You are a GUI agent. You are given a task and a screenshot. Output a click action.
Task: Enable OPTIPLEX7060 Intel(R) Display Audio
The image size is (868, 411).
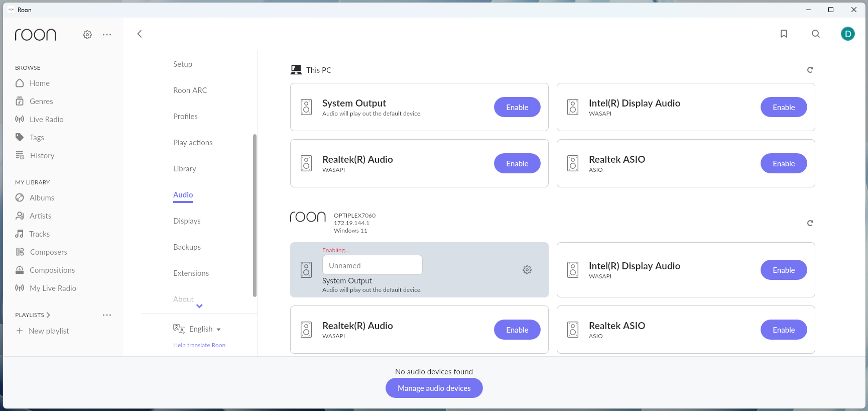[784, 270]
